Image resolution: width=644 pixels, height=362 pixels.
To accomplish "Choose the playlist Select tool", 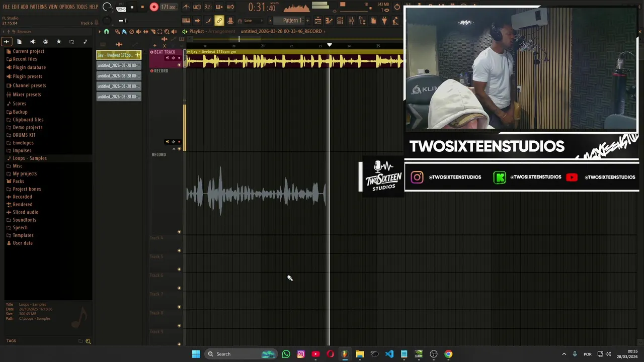I will tap(159, 31).
